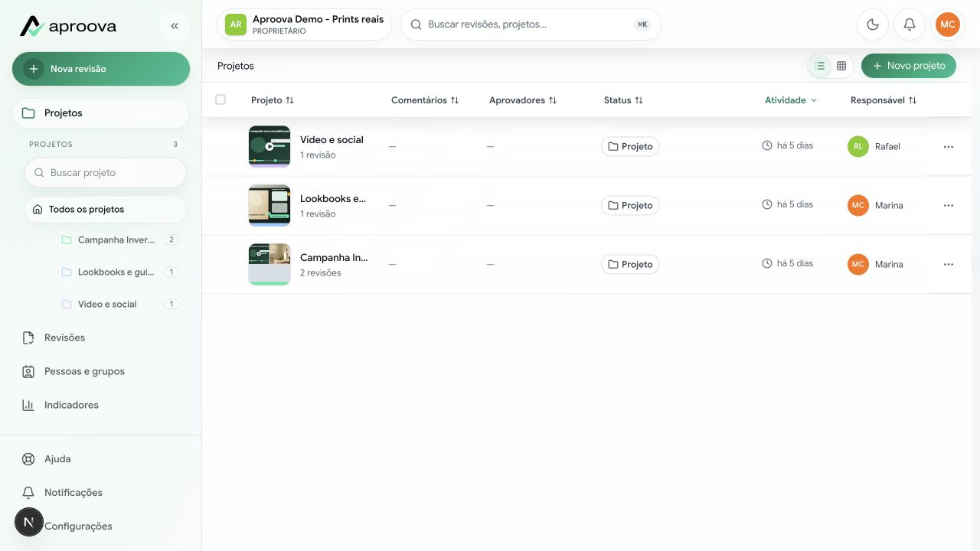Open more options for Campanha In... row
Screen dimensions: 980x551
pos(949,265)
